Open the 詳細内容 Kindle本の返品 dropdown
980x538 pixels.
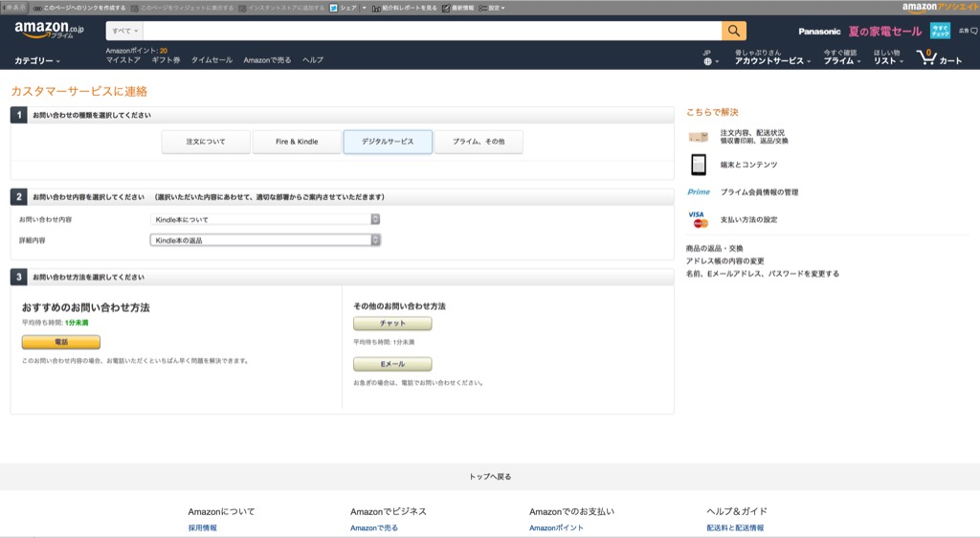coord(265,240)
